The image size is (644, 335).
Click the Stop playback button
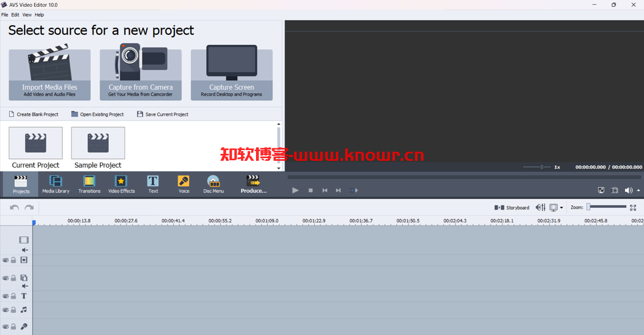click(310, 190)
